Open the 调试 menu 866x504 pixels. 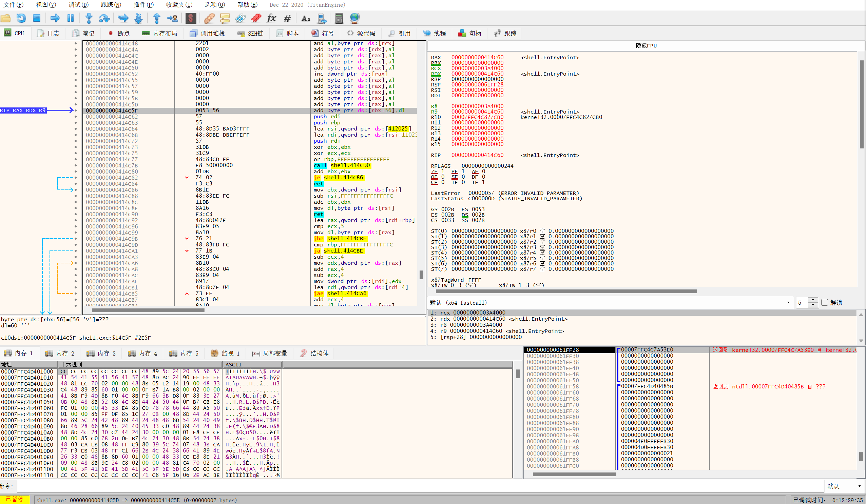[78, 5]
